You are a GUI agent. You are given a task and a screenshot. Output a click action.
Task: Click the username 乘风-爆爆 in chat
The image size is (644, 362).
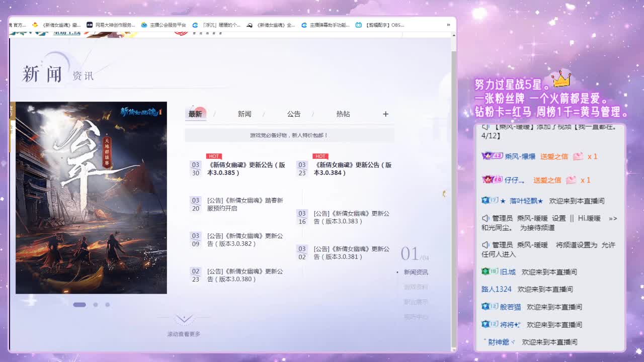520,156
